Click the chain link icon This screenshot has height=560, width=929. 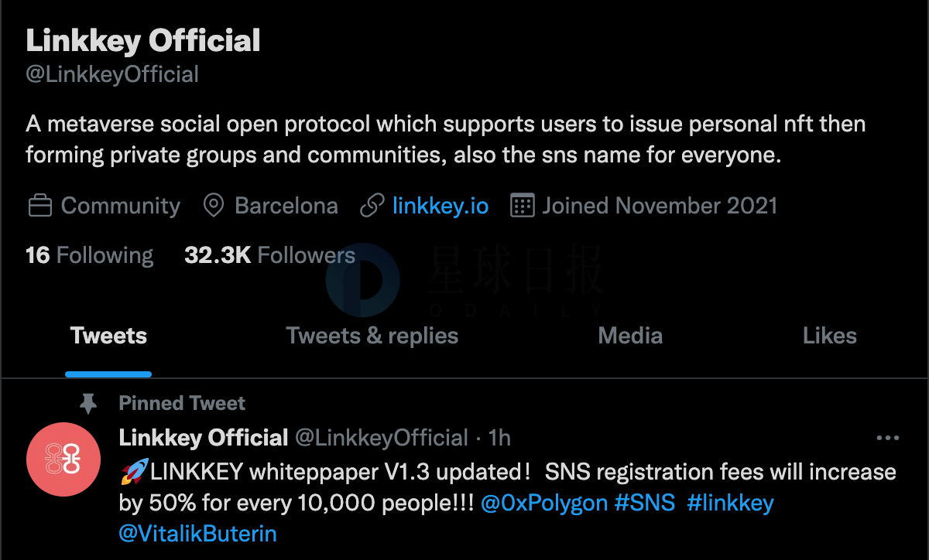coord(372,207)
